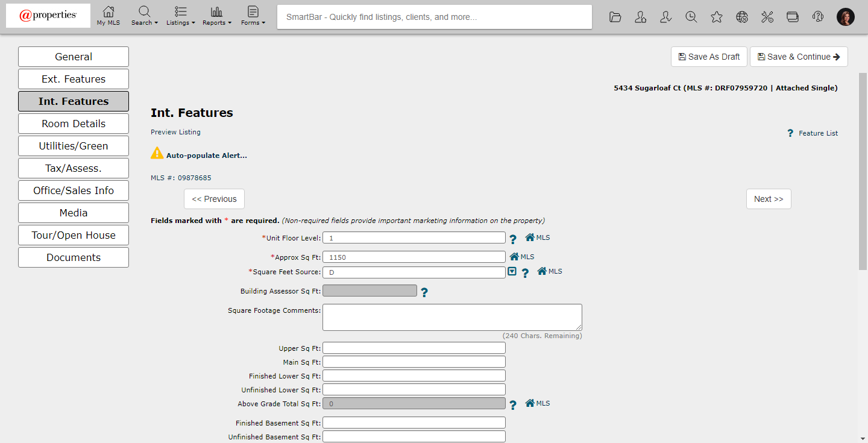868x443 pixels.
Task: Click into the Square Footage Comments box
Action: 452,317
